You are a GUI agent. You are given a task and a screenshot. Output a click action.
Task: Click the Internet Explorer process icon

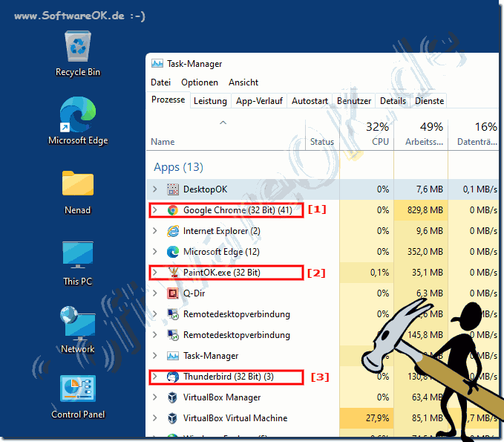click(173, 231)
